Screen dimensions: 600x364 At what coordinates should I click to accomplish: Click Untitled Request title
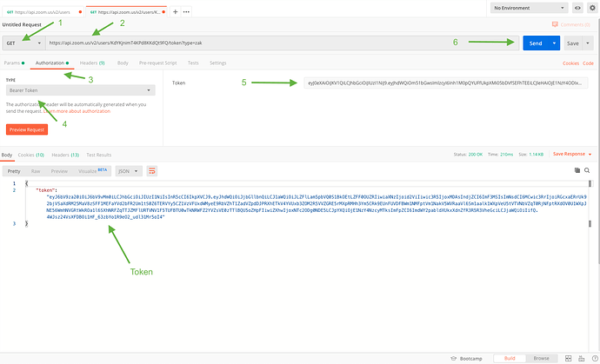[22, 24]
